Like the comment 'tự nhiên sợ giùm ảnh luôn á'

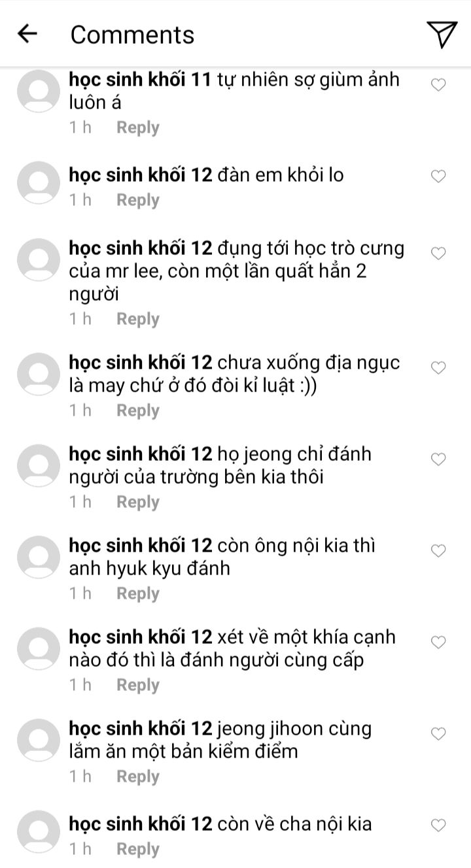tap(438, 84)
